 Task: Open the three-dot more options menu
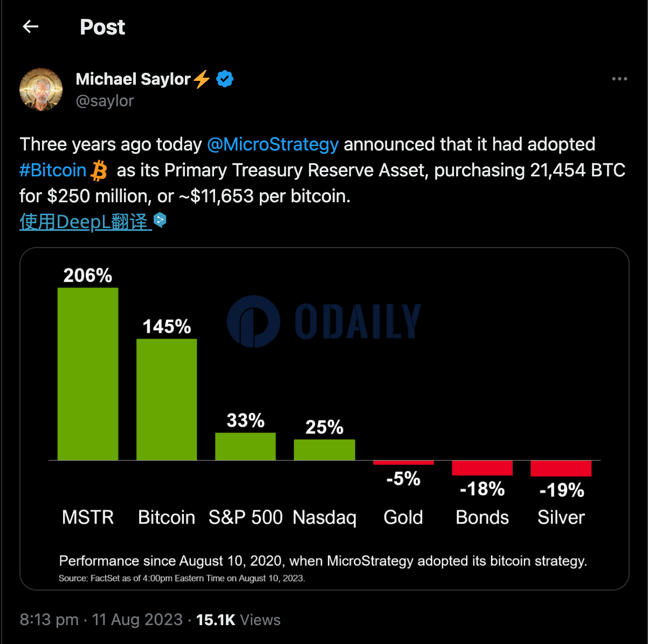[619, 79]
